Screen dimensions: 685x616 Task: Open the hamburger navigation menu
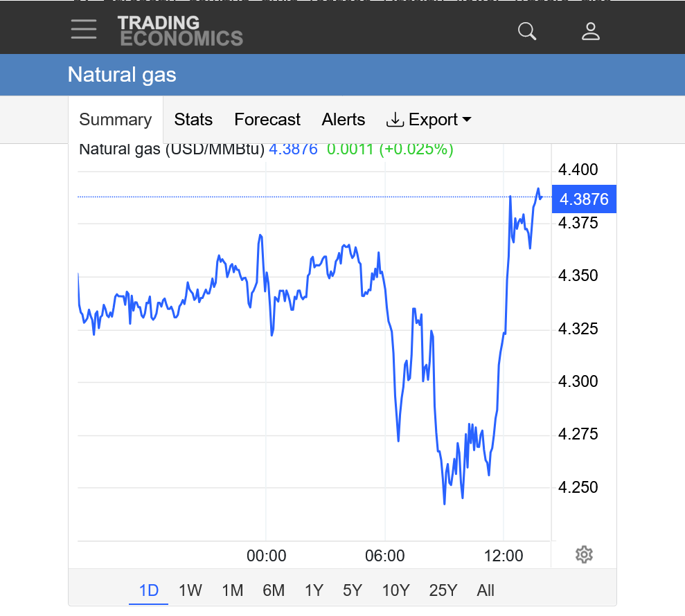[x=84, y=29]
